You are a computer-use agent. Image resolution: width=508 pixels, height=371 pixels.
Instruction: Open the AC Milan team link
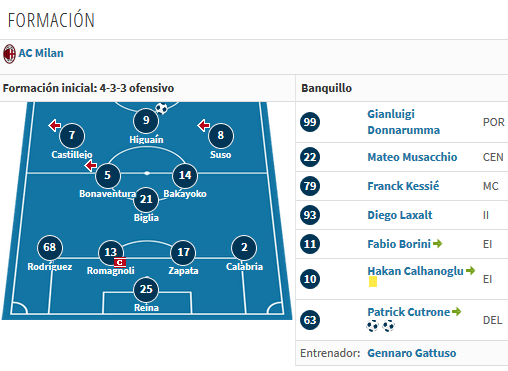click(41, 53)
